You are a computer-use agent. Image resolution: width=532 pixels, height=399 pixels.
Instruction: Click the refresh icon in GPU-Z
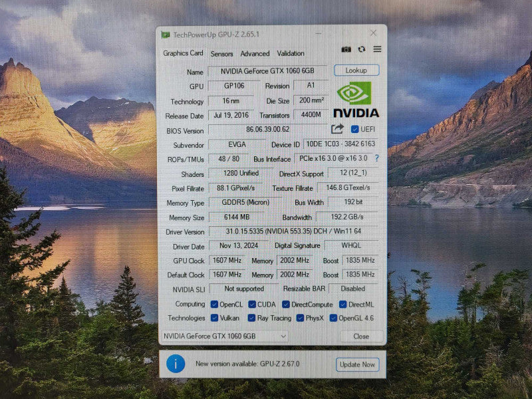tap(362, 49)
